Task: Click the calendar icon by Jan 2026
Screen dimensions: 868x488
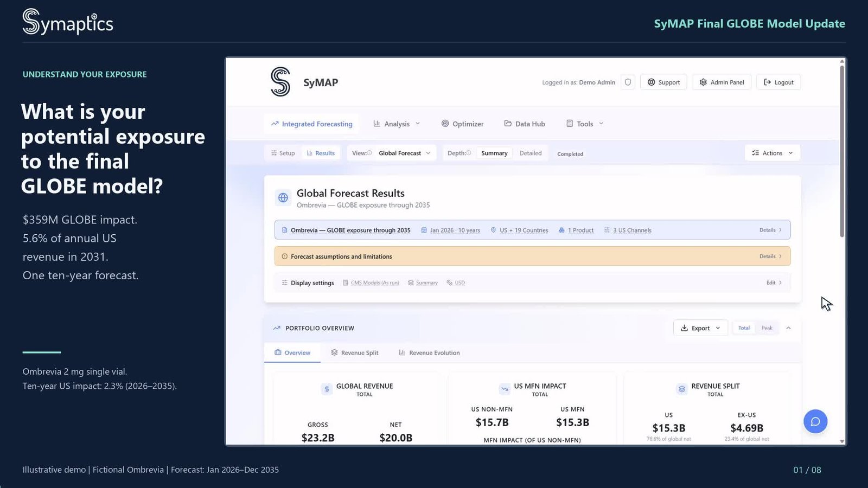Action: coord(424,230)
